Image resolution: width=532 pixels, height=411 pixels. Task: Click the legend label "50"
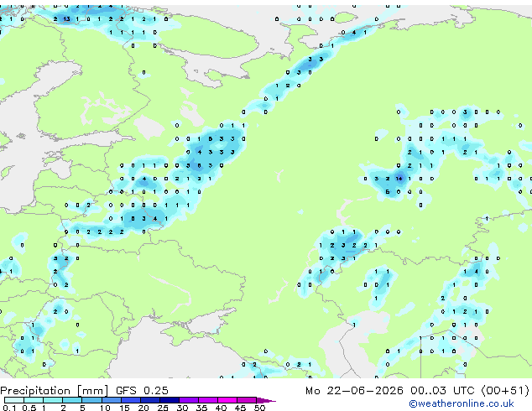point(259,408)
